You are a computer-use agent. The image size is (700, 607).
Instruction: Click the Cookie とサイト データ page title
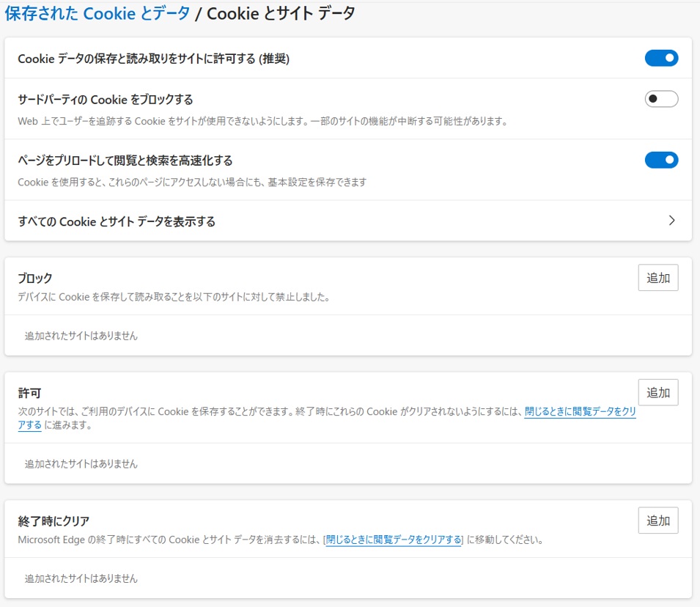click(x=281, y=13)
